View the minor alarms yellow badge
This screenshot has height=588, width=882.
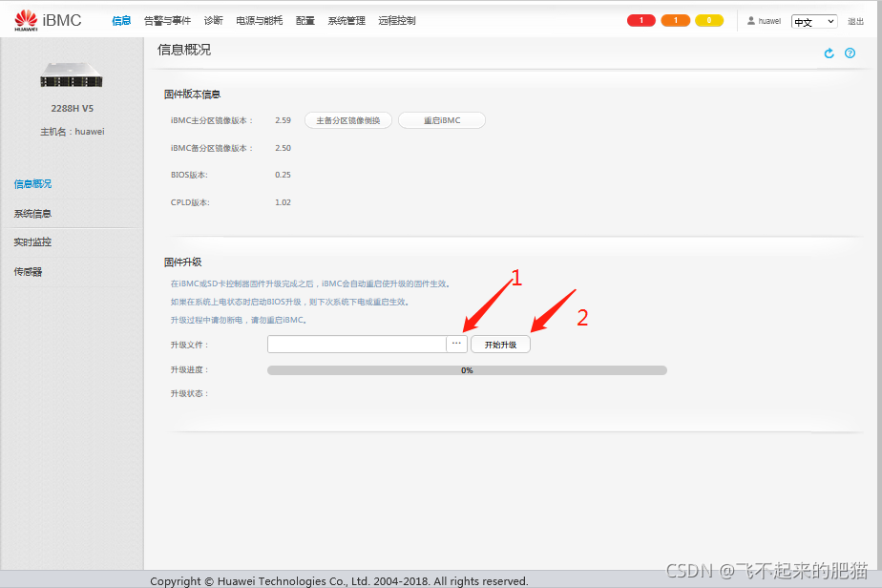pos(709,19)
